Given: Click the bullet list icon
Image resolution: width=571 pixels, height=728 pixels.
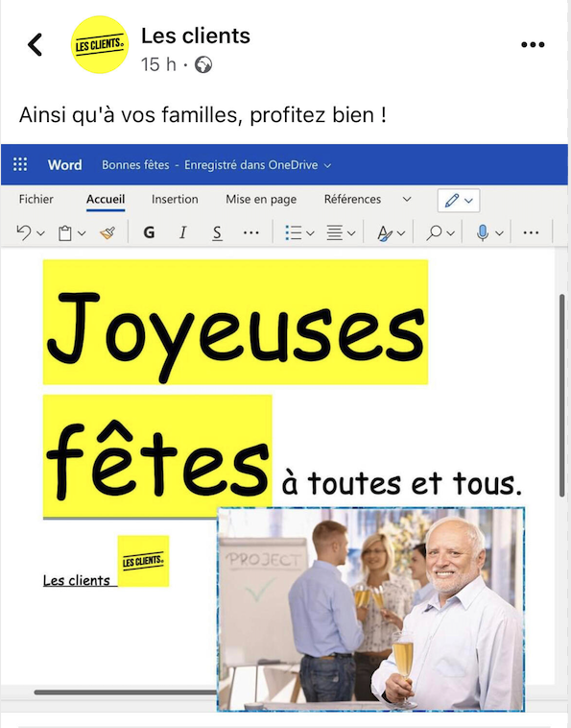Looking at the screenshot, I should click(293, 232).
